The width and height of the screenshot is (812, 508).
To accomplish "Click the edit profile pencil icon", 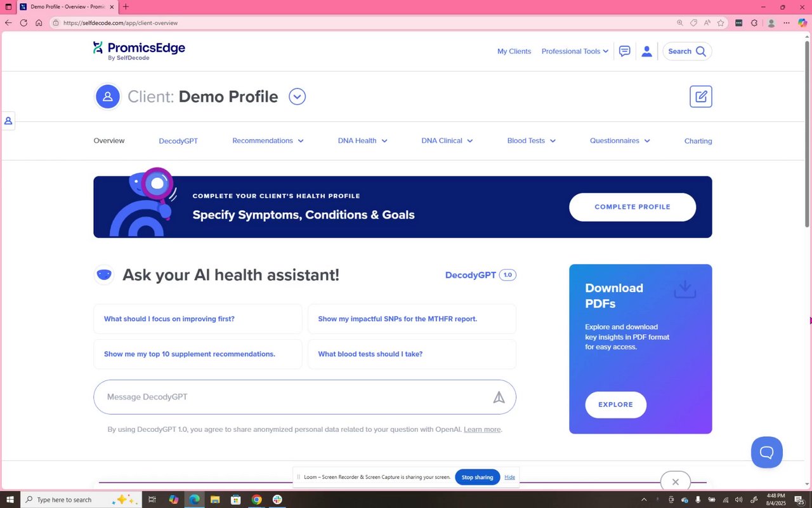I will tap(701, 97).
